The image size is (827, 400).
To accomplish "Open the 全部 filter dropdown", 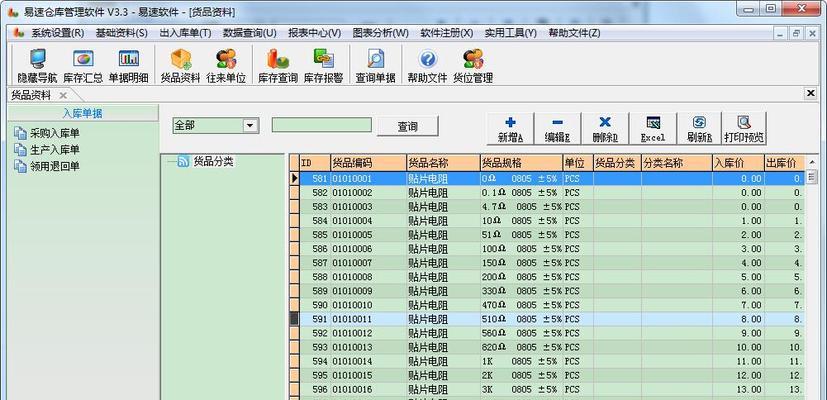I will [250, 126].
